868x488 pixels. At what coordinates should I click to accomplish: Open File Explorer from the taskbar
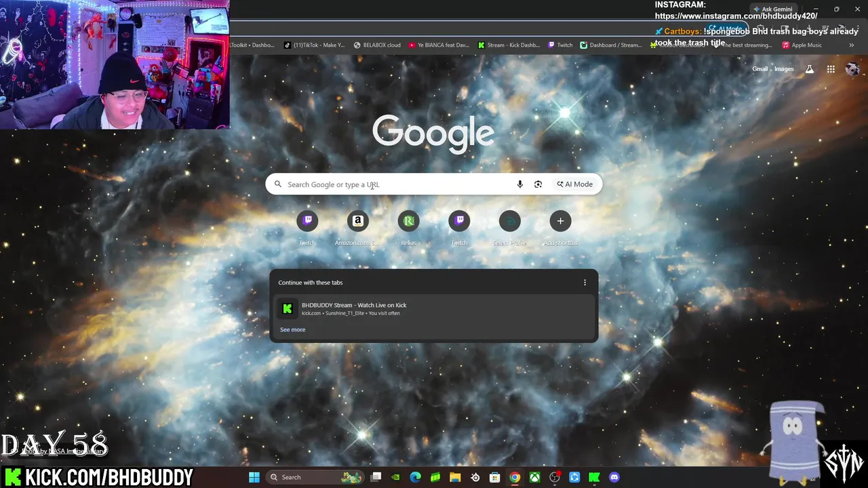pos(455,477)
